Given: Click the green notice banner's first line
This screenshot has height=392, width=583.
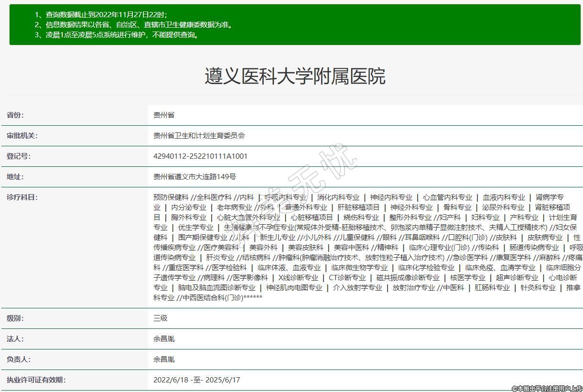Looking at the screenshot, I should click(x=101, y=14).
